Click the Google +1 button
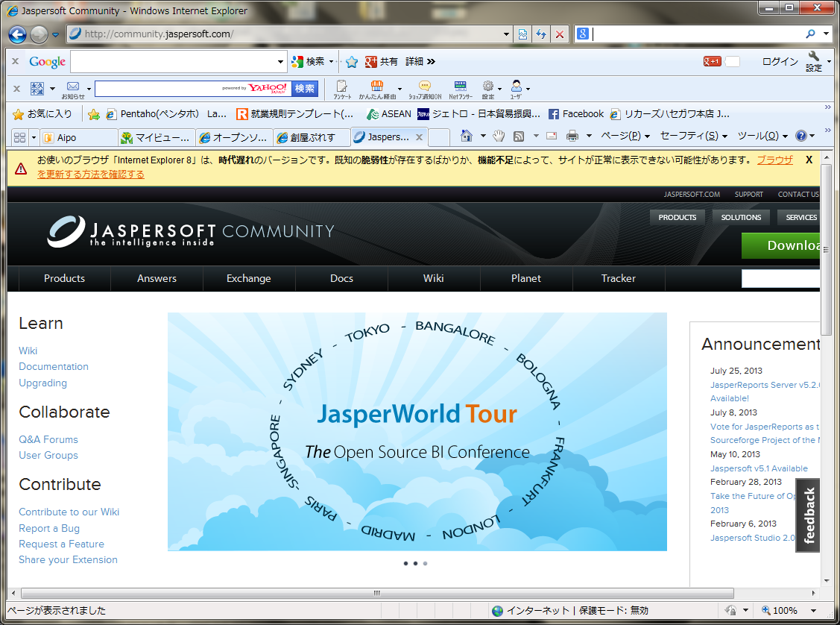This screenshot has height=625, width=840. pyautogui.click(x=712, y=62)
